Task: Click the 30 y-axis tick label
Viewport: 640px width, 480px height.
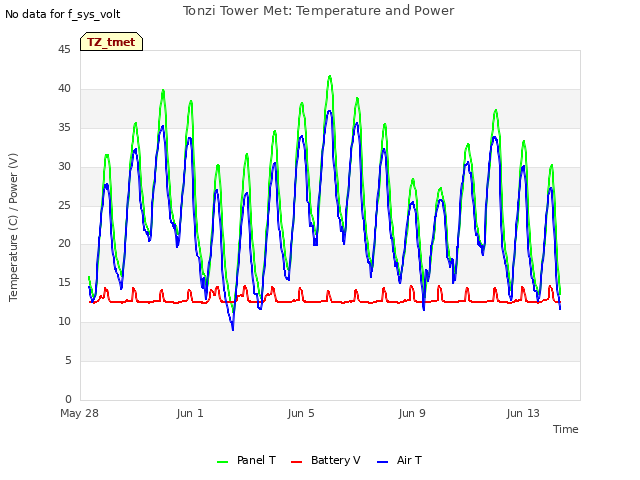Action: coord(64,166)
